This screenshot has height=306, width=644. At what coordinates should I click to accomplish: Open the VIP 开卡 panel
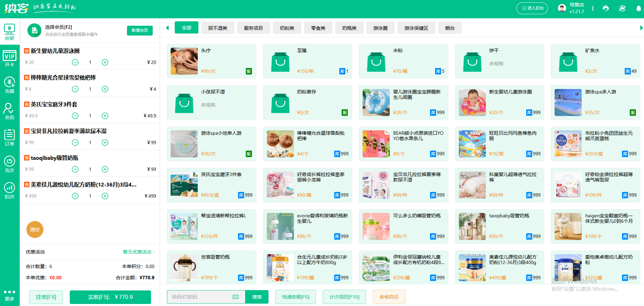(x=9, y=58)
